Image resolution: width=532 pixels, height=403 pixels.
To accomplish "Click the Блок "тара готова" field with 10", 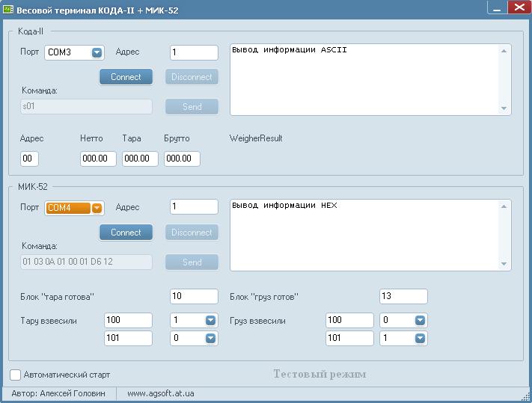I will tap(194, 296).
